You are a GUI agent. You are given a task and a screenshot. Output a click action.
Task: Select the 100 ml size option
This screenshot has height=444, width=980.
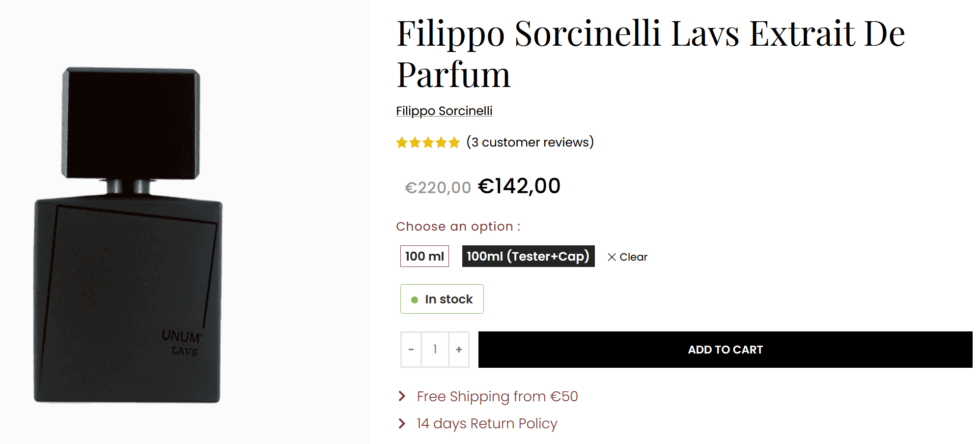pos(424,256)
